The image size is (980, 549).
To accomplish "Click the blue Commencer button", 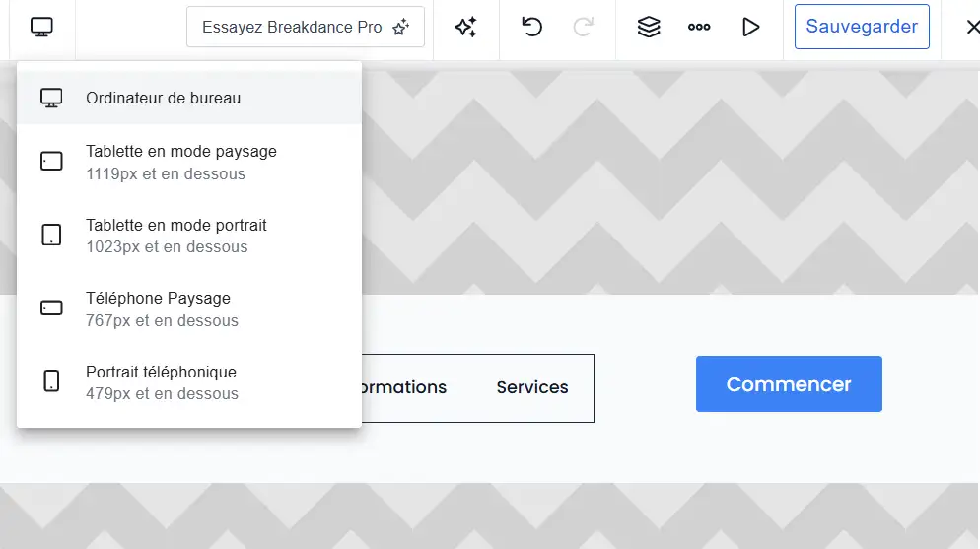I will [x=789, y=384].
